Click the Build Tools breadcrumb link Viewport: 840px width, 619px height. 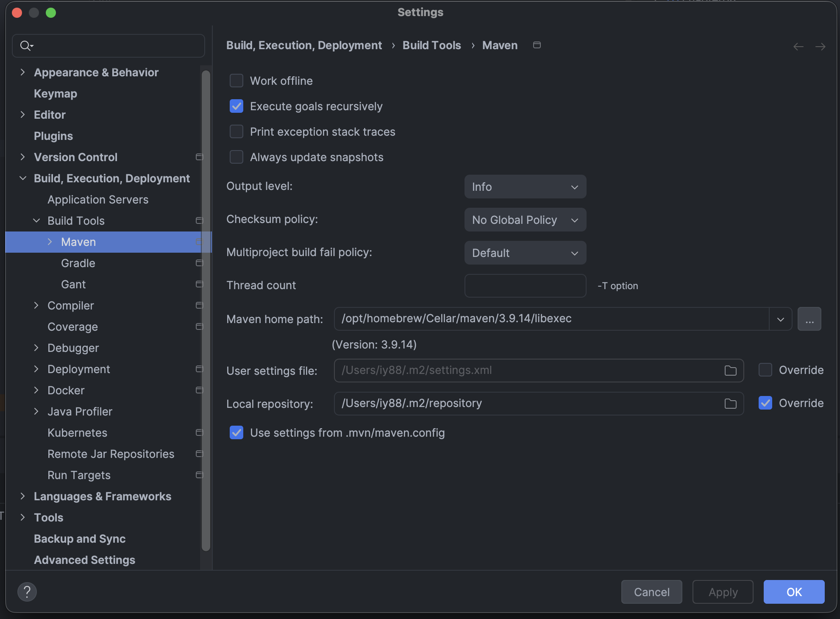[431, 45]
